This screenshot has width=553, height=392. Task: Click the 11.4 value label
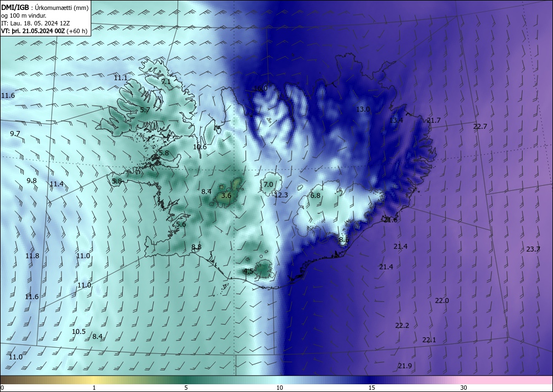point(57,184)
